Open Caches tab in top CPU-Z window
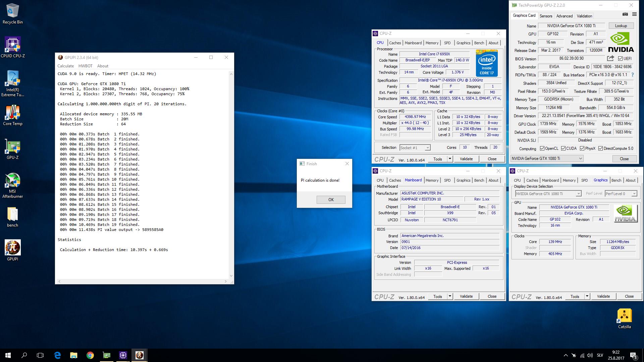This screenshot has width=644, height=362. [395, 43]
